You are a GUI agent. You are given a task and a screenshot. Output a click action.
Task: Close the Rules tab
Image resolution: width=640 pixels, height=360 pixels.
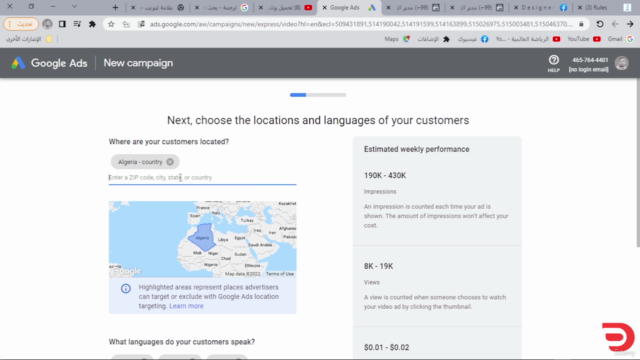[580, 7]
